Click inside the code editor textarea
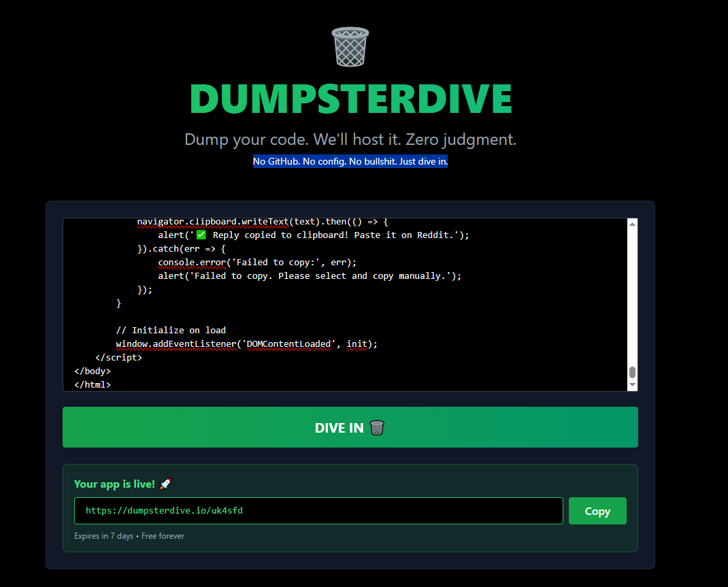Image resolution: width=728 pixels, height=587 pixels. pyautogui.click(x=340, y=306)
